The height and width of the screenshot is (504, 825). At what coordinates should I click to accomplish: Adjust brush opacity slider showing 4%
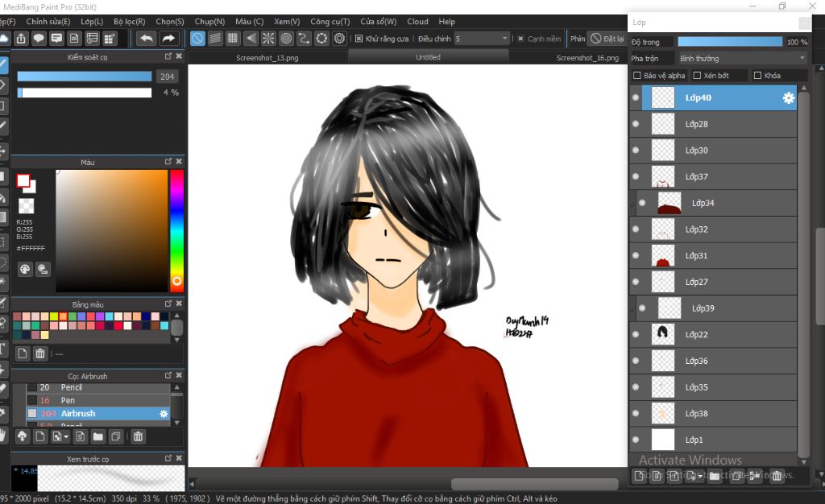point(84,93)
